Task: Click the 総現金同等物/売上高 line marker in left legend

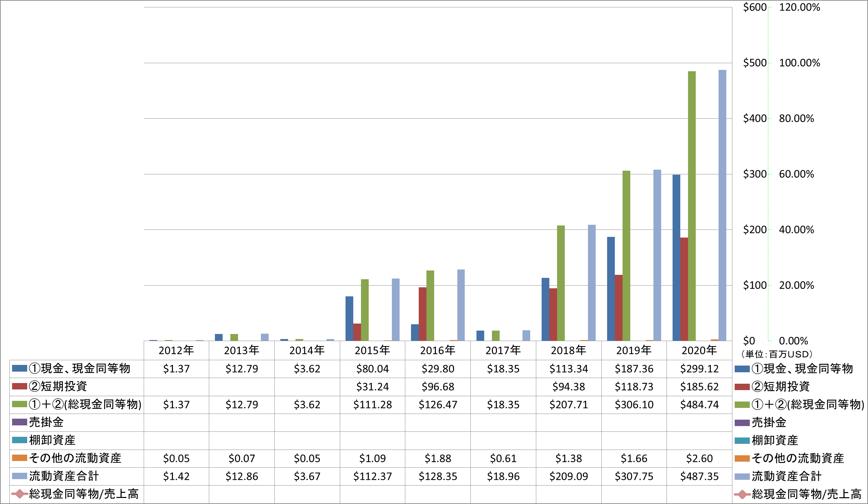Action: click(19, 494)
